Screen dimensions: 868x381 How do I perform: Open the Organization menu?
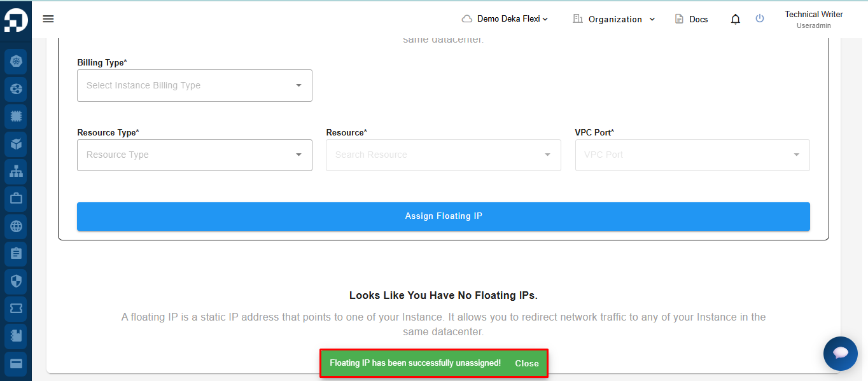614,19
